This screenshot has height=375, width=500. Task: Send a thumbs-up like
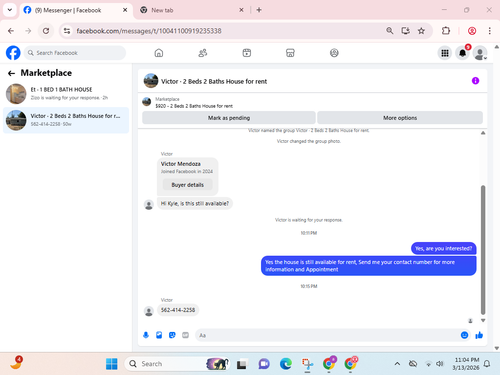[479, 335]
